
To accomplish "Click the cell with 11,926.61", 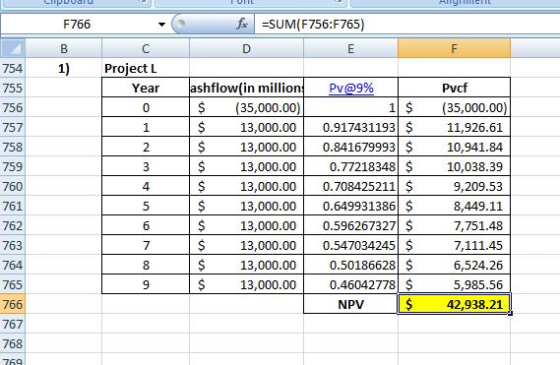I will 454,127.
